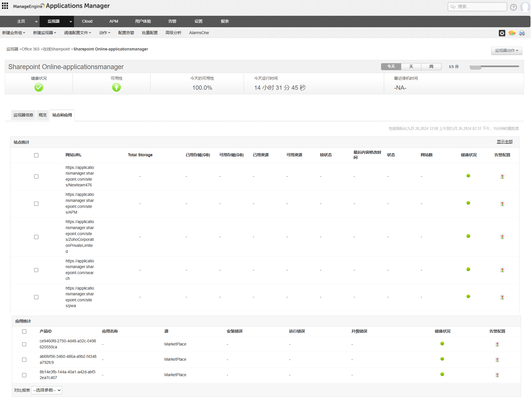Switch to the 概览 tab
The height and width of the screenshot is (412, 532).
pyautogui.click(x=42, y=115)
